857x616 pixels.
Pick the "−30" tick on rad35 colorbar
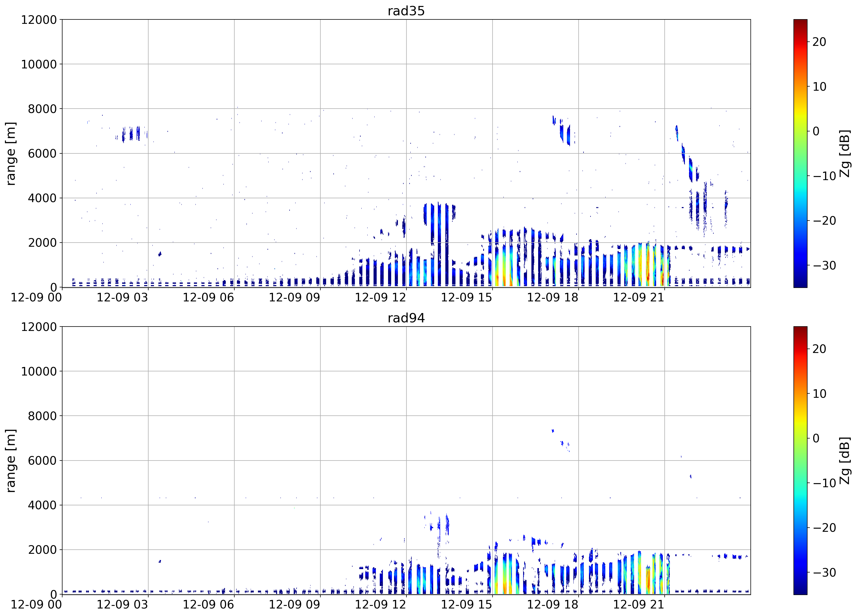pyautogui.click(x=824, y=266)
